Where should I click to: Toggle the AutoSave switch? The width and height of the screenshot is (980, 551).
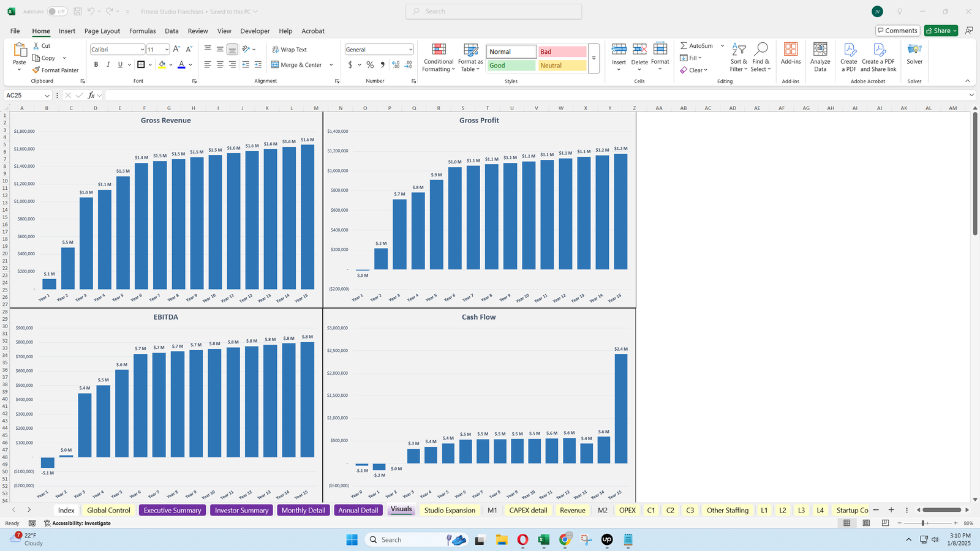pos(57,12)
